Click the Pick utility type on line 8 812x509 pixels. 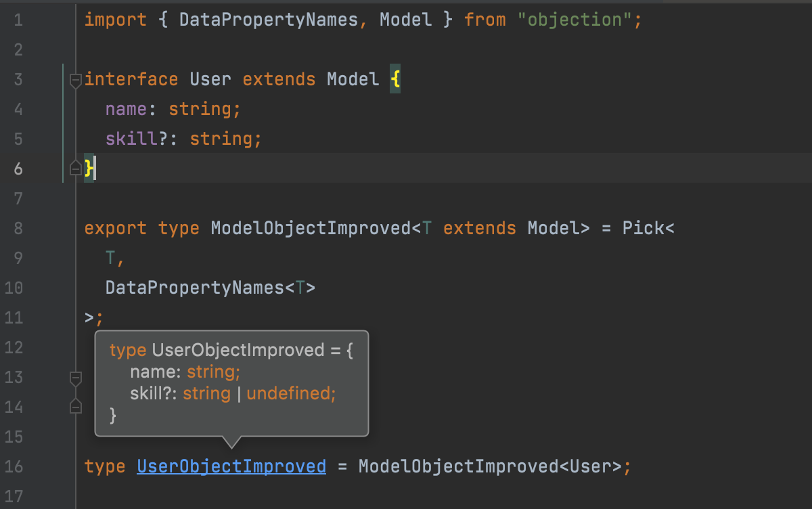click(644, 228)
